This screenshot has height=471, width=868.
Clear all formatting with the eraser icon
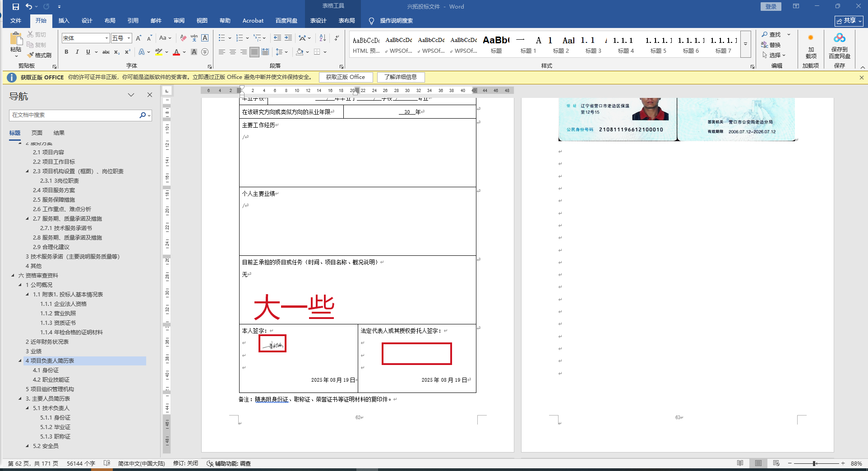click(x=183, y=38)
